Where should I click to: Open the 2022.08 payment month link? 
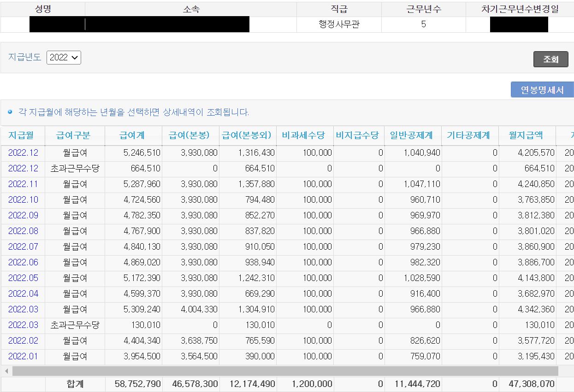[x=23, y=231]
